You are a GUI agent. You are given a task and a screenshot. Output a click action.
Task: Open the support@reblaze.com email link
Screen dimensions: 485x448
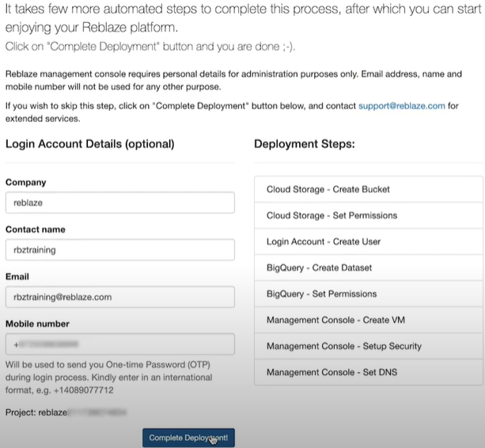tap(401, 105)
